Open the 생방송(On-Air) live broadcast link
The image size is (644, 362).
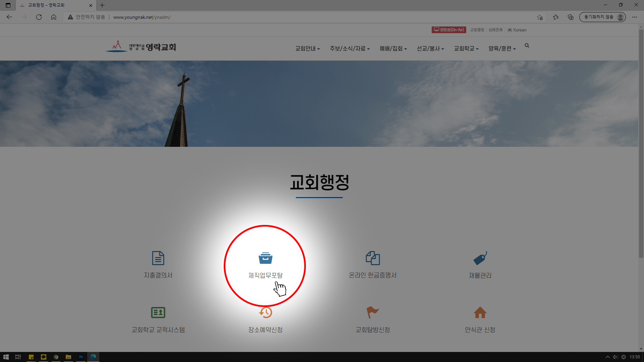pyautogui.click(x=448, y=30)
